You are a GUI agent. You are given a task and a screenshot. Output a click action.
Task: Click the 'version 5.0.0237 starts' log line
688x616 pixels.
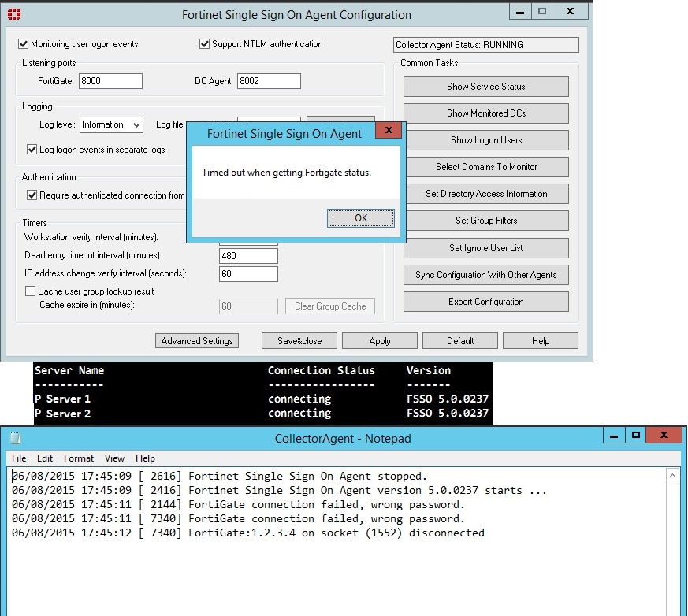(x=279, y=490)
